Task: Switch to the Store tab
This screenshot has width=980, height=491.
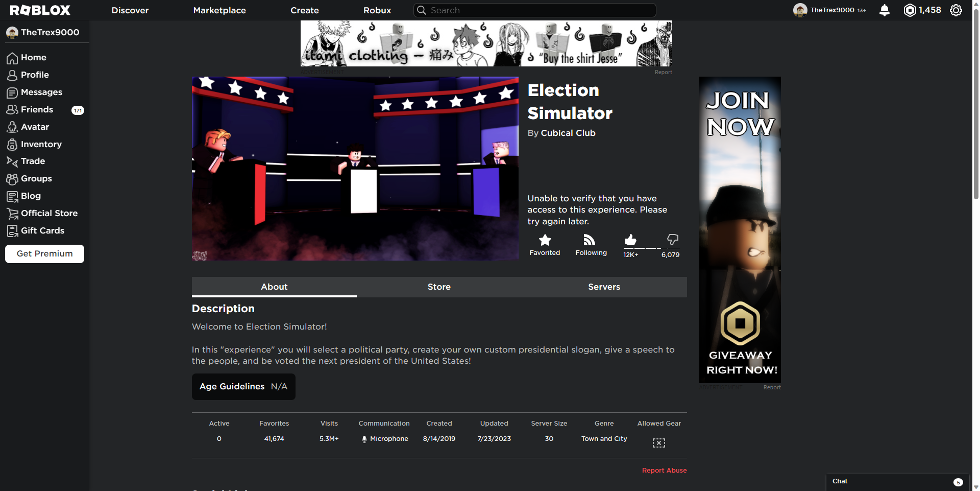Action: (x=439, y=287)
